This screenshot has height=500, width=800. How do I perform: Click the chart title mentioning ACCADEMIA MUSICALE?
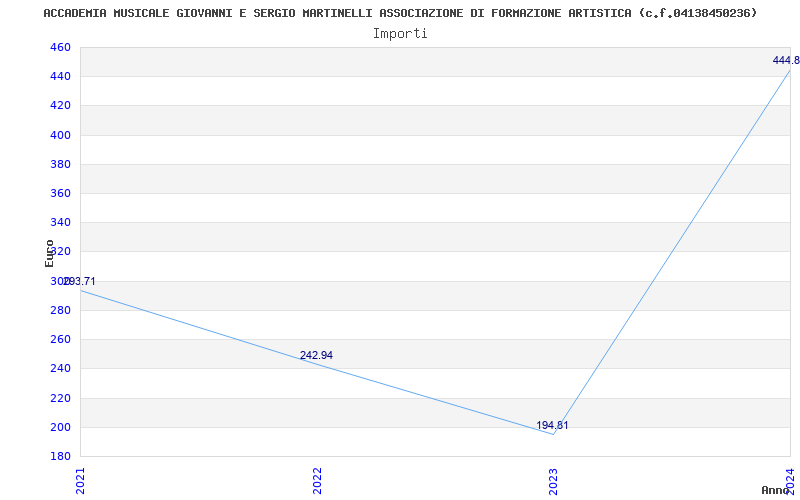click(x=400, y=13)
